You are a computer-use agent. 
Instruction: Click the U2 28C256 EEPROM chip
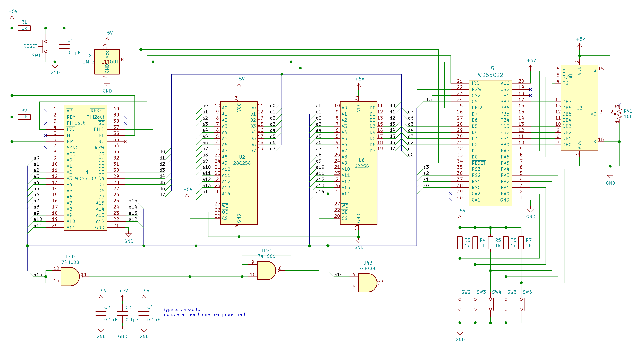tap(239, 163)
